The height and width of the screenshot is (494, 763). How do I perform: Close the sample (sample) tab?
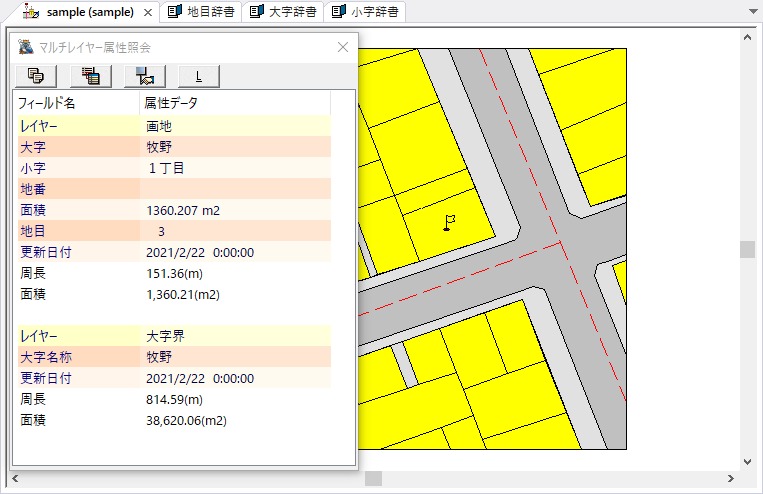148,13
